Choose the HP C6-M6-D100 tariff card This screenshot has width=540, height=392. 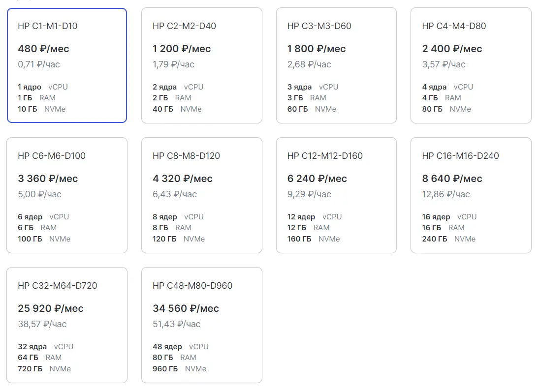click(x=66, y=195)
